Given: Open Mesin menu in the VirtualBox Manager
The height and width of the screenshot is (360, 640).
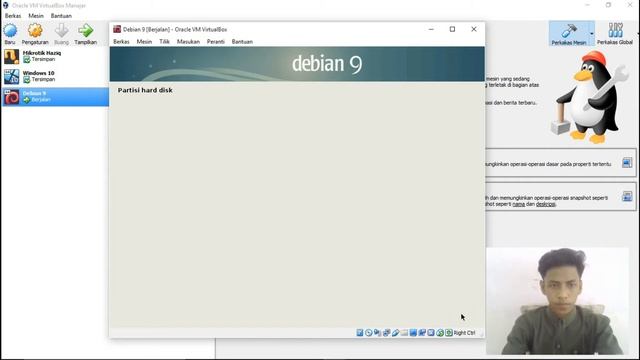Looking at the screenshot, I should tap(36, 16).
